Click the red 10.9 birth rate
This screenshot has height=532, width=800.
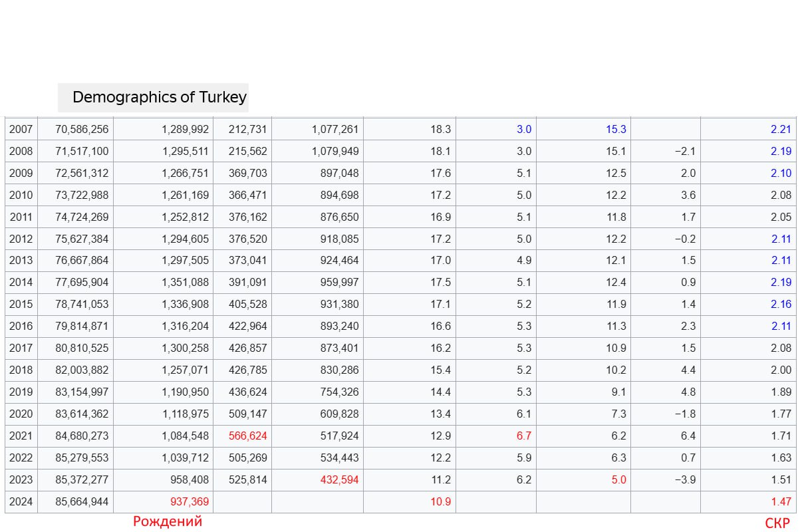[x=440, y=501]
